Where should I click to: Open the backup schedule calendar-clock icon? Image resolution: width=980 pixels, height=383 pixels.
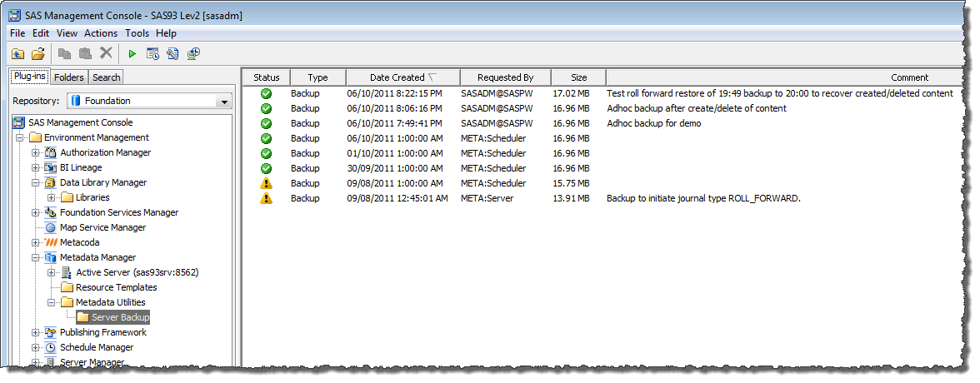pos(152,54)
